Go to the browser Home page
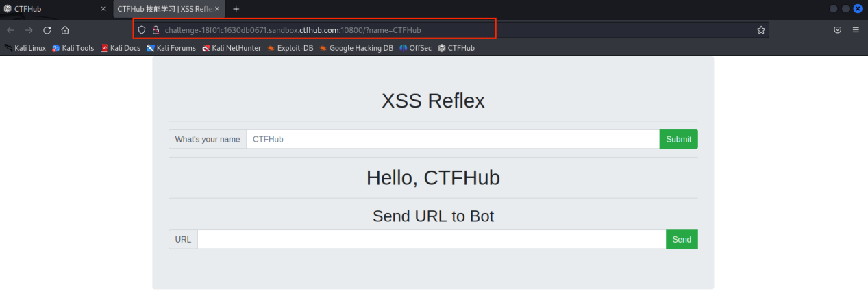868x298 pixels. [65, 30]
